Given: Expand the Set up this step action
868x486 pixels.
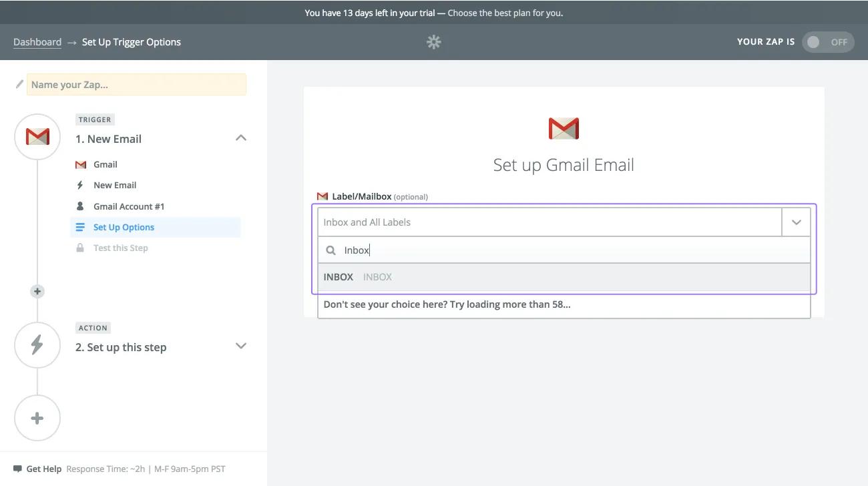Looking at the screenshot, I should point(241,346).
